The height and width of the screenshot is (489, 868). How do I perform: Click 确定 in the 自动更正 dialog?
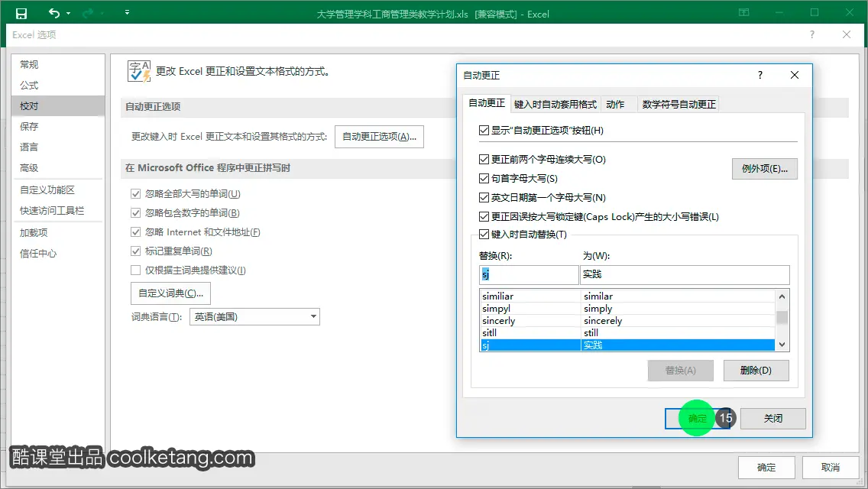coord(697,419)
